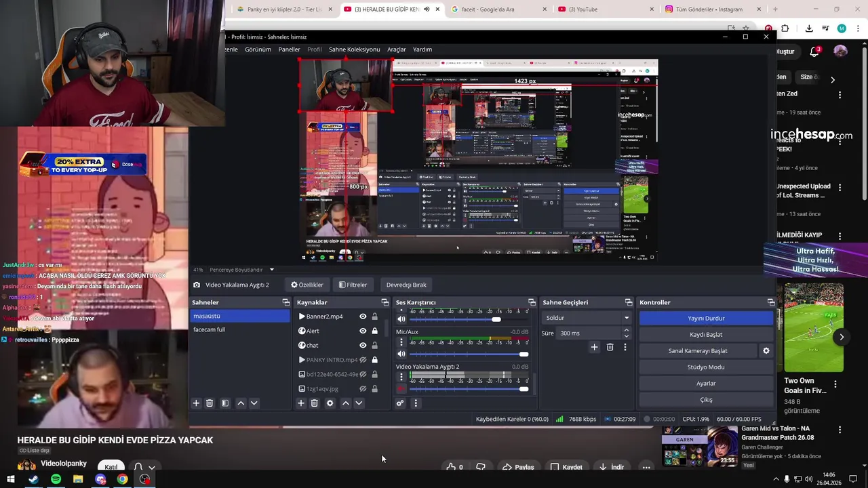Screen dimensions: 868x488
Task: Open transition properties three-dot menu
Action: (625, 347)
